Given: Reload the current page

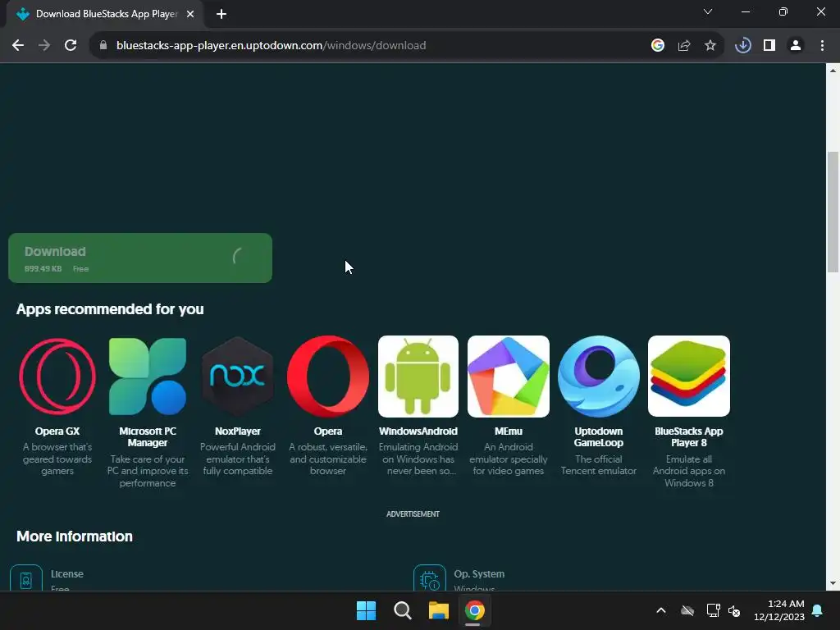Looking at the screenshot, I should pos(71,46).
